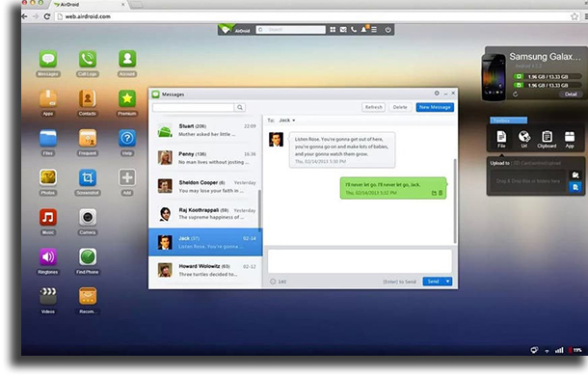Open the Howard Wolowitz conversation
The image size is (588, 376).
205,270
